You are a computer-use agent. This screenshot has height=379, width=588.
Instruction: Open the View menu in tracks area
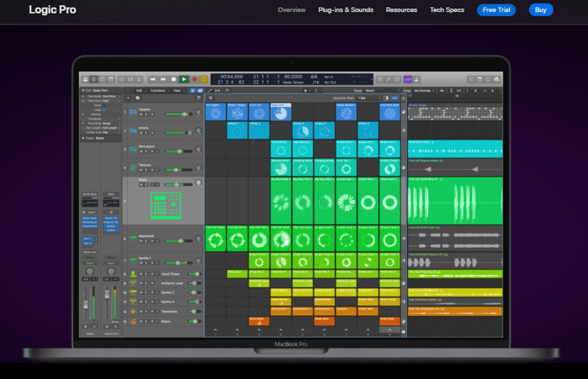pyautogui.click(x=177, y=90)
